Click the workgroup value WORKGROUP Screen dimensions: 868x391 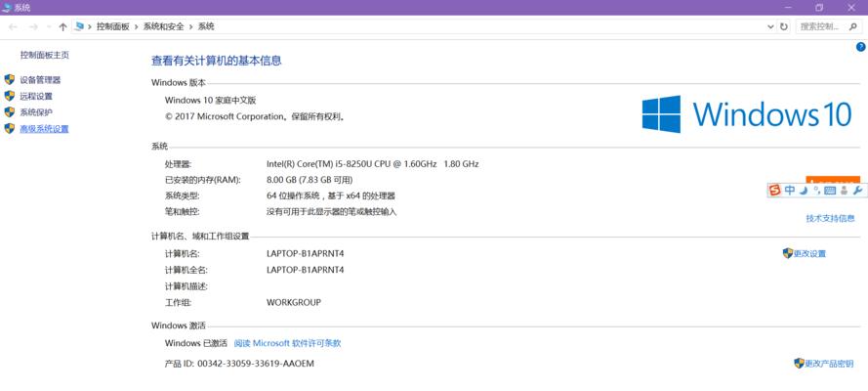click(x=293, y=302)
